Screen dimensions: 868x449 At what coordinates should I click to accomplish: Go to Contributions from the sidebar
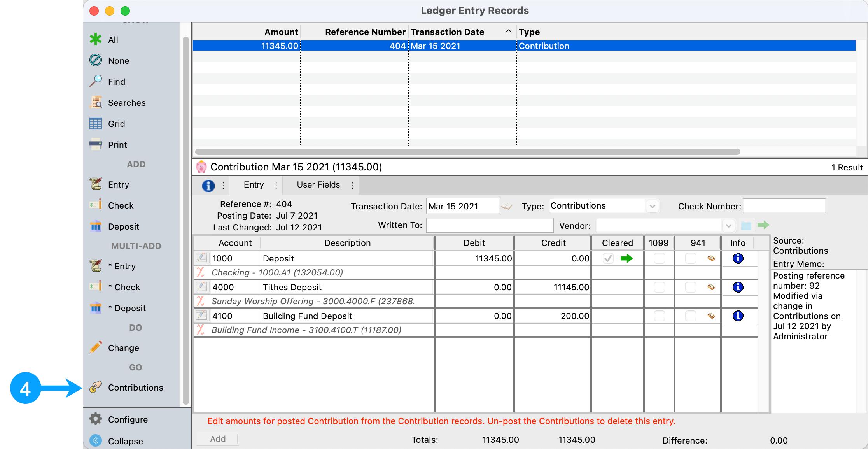coord(135,388)
